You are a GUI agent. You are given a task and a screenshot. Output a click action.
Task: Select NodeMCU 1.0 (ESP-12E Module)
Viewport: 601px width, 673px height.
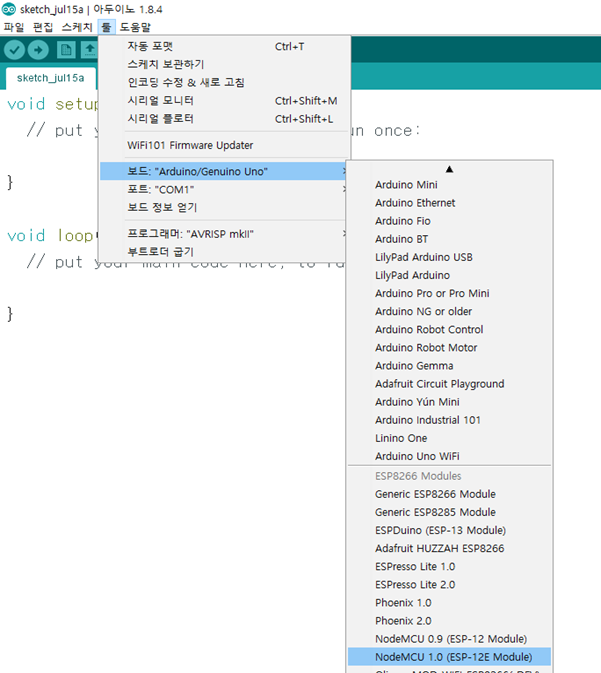(449, 657)
